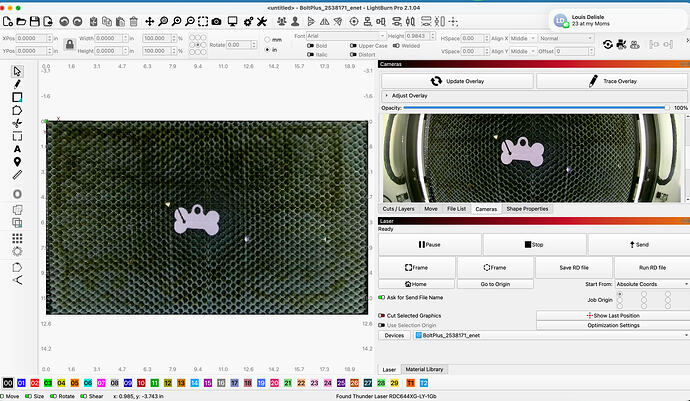Click the Frame Selection dashed-square icon

point(203,22)
